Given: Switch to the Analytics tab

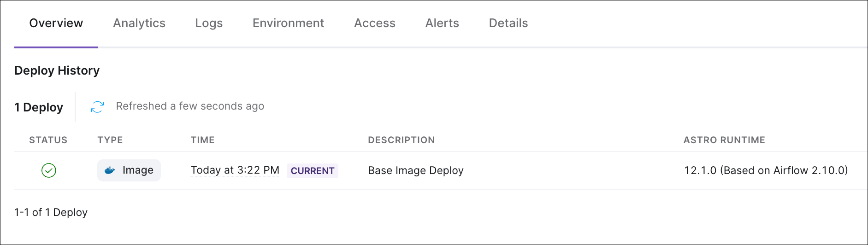Looking at the screenshot, I should (139, 23).
